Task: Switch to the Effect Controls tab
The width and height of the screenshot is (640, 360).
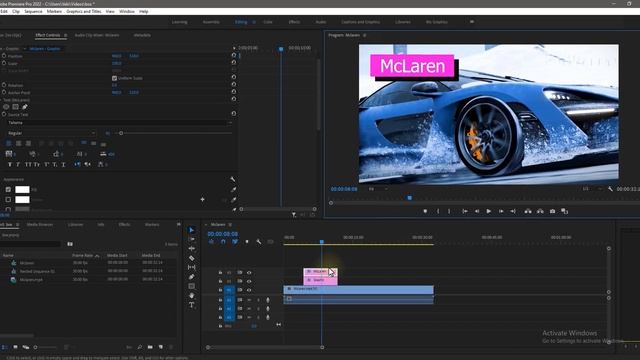Action: (48, 35)
